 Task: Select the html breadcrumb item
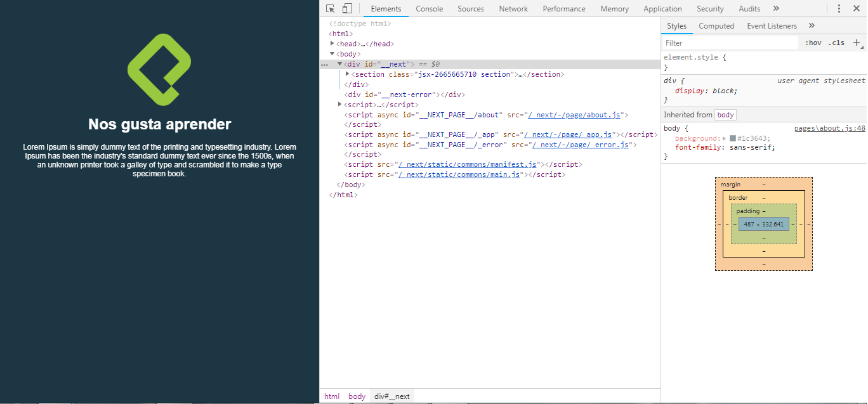point(332,396)
